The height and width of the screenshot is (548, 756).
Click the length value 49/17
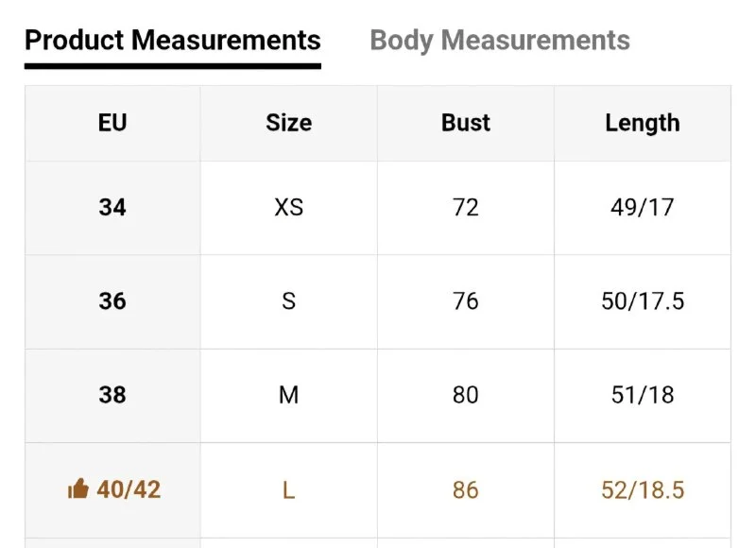point(643,208)
